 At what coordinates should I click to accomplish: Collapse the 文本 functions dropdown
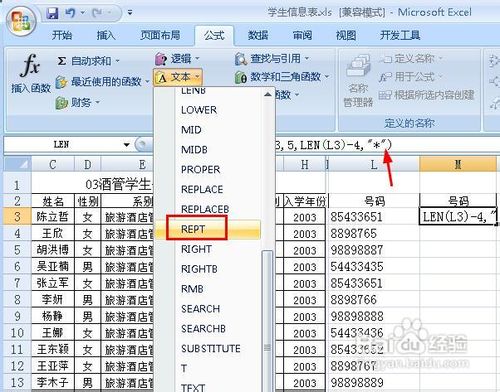click(x=178, y=78)
